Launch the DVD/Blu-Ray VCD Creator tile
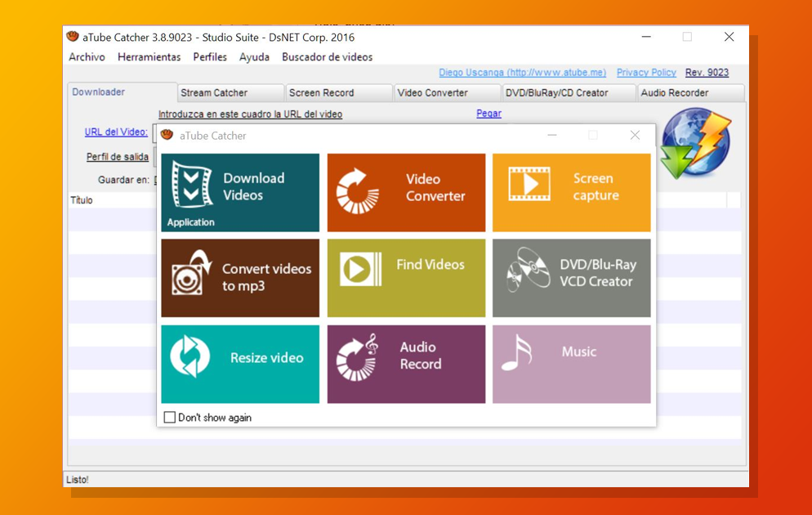The height and width of the screenshot is (515, 812). coord(572,278)
